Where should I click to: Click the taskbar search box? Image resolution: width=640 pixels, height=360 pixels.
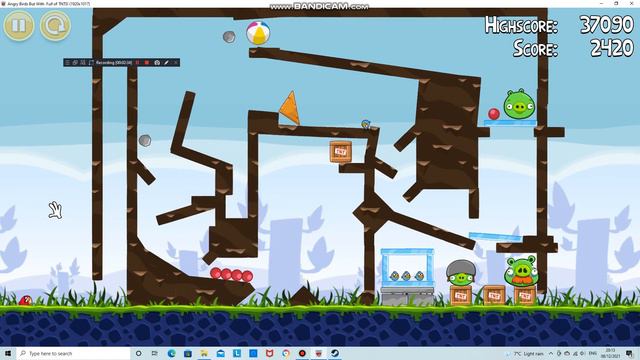click(73, 353)
